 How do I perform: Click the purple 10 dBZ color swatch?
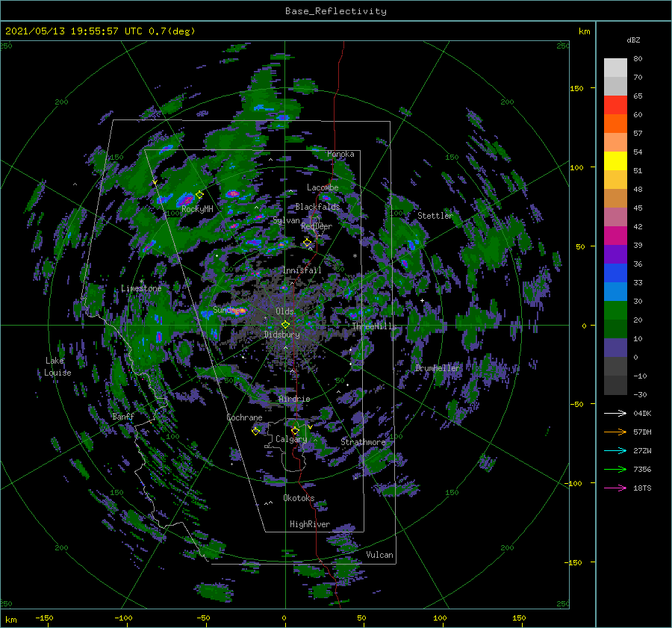tap(615, 348)
